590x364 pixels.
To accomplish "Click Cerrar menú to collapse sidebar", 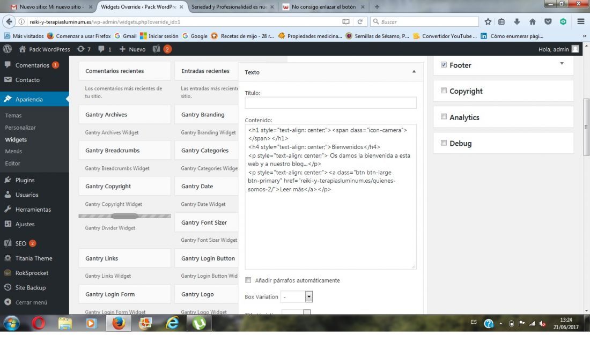I will pyautogui.click(x=26, y=302).
